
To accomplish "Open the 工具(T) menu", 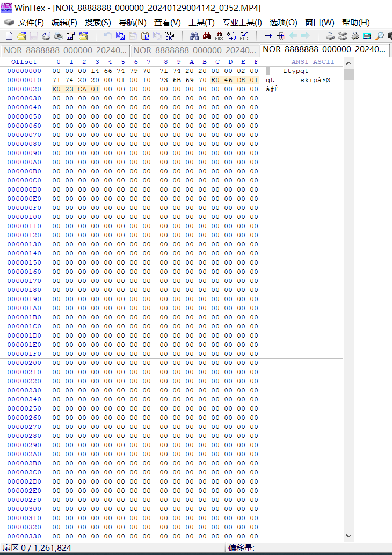I will [201, 23].
